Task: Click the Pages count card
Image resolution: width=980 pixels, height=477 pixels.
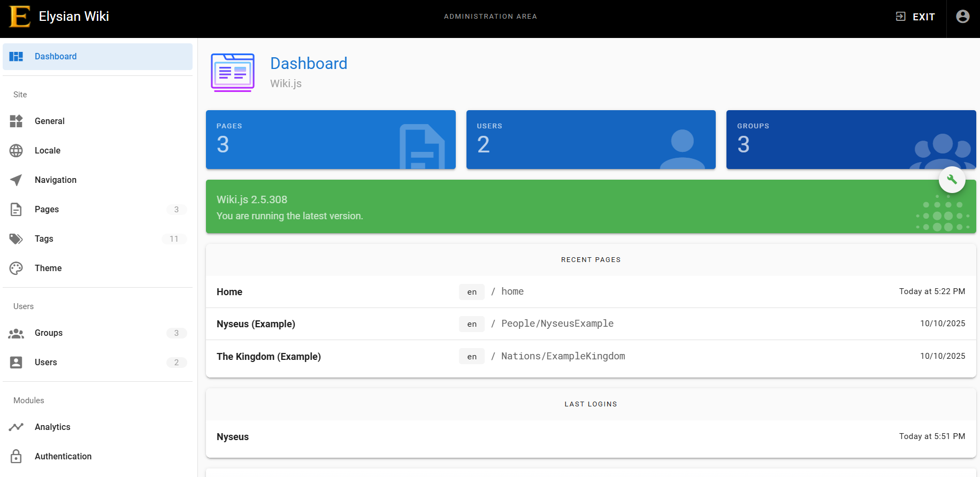Action: (x=331, y=140)
